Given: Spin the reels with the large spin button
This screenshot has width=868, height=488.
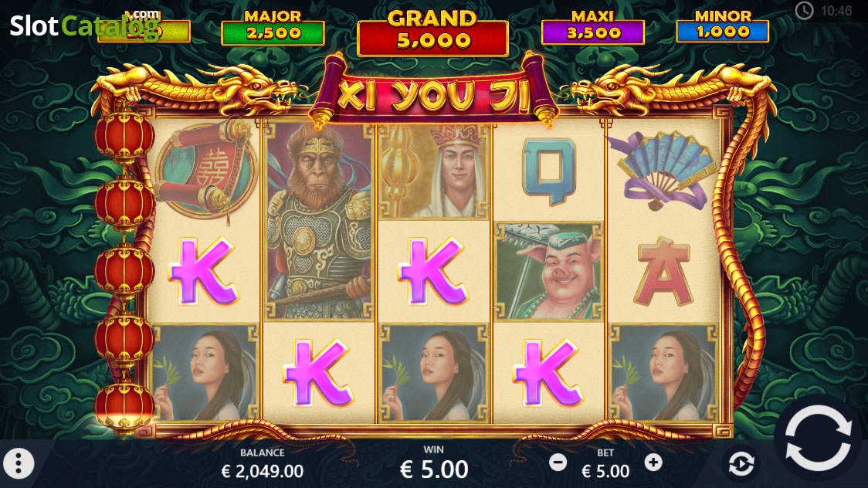Looking at the screenshot, I should pos(818,439).
